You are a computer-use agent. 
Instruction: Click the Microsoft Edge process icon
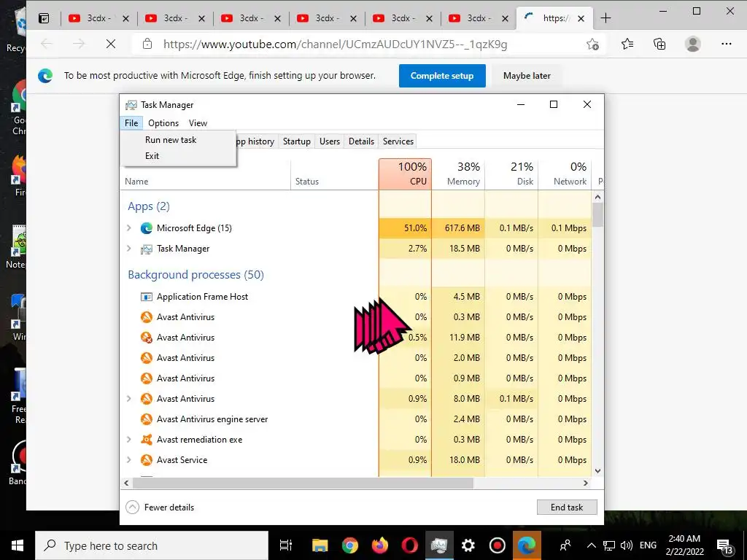pos(146,228)
